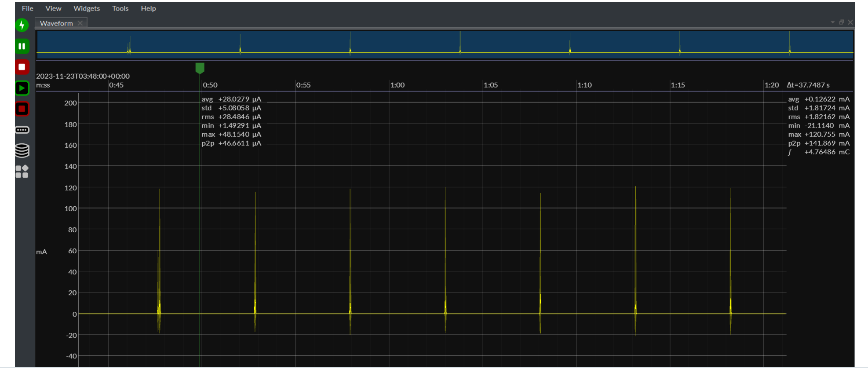Click the green marker flag on timeline

tap(200, 68)
